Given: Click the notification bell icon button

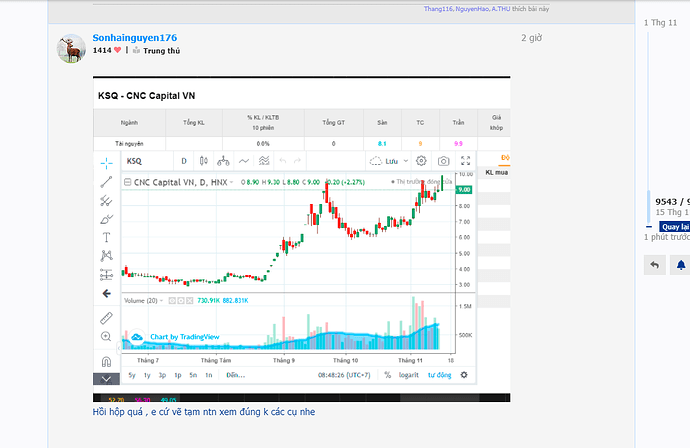Looking at the screenshot, I should pyautogui.click(x=680, y=265).
